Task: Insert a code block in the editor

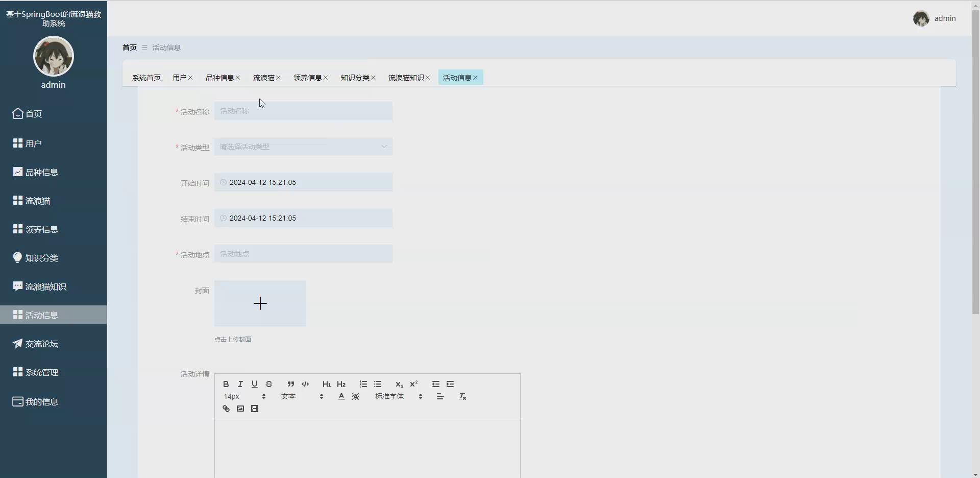Action: 305,384
